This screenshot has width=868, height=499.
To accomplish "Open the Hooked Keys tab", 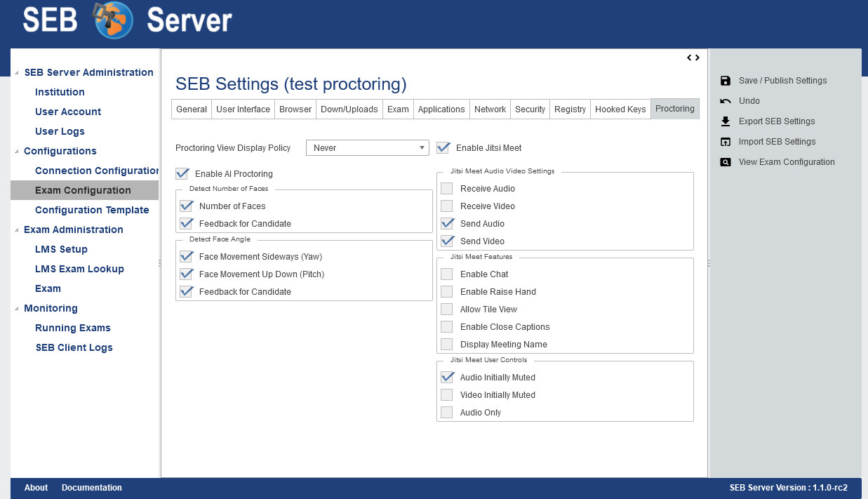I will (x=620, y=109).
